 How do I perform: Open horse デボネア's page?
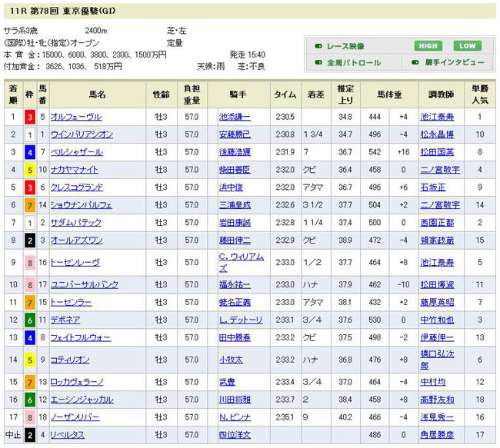[65, 320]
